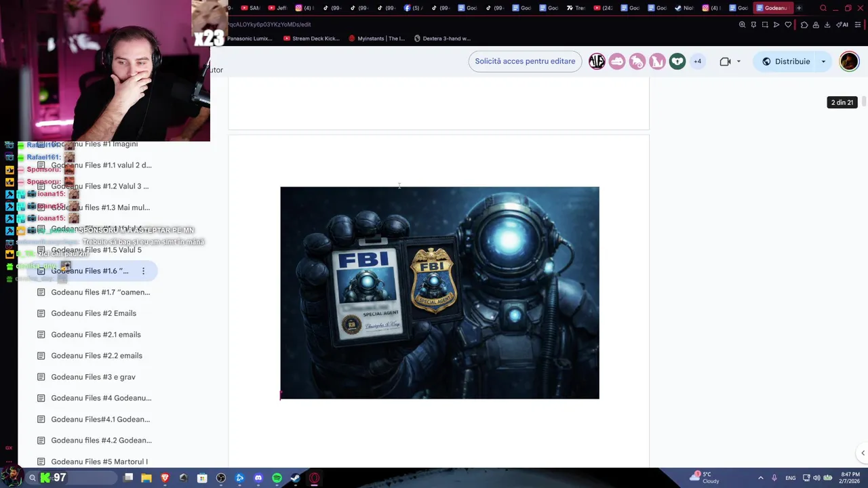
Task: Open Spotify from the taskbar
Action: coord(277,478)
